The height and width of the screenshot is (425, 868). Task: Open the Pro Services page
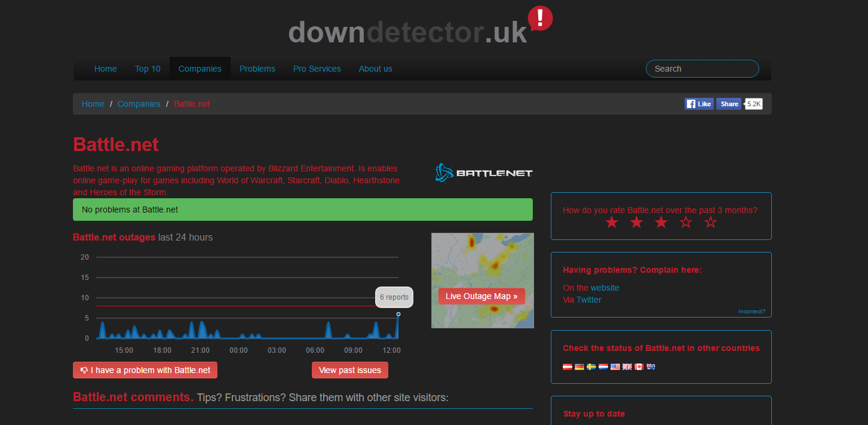pos(317,68)
